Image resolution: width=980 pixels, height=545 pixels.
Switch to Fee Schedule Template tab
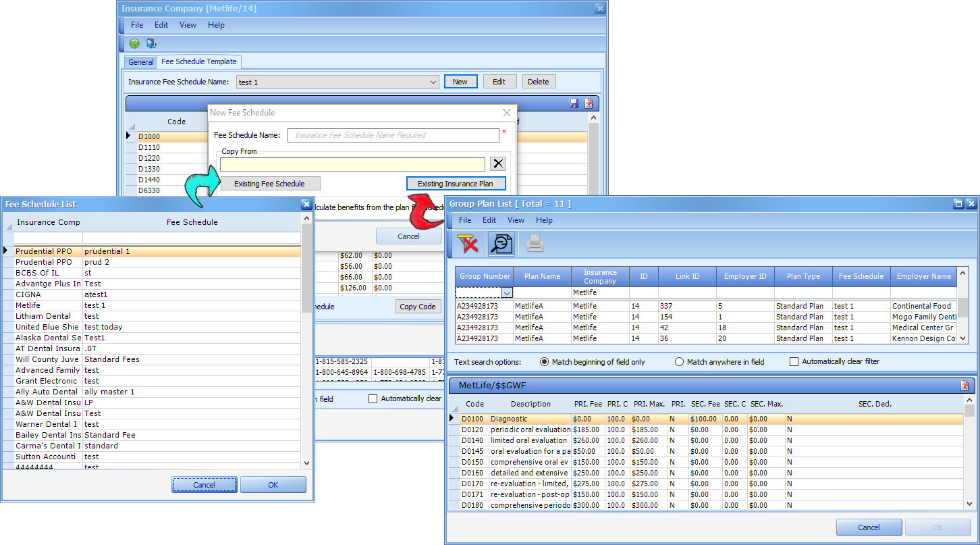tap(199, 61)
